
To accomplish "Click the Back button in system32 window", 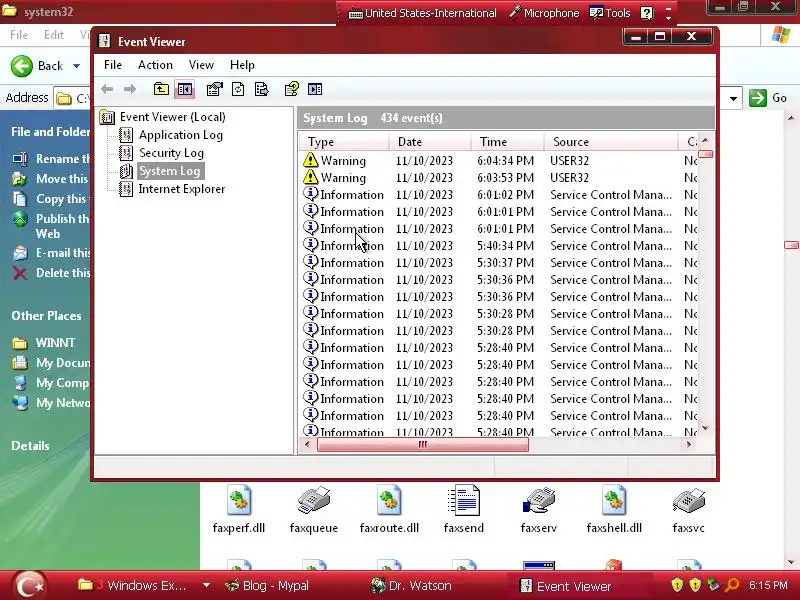I will coord(38,66).
